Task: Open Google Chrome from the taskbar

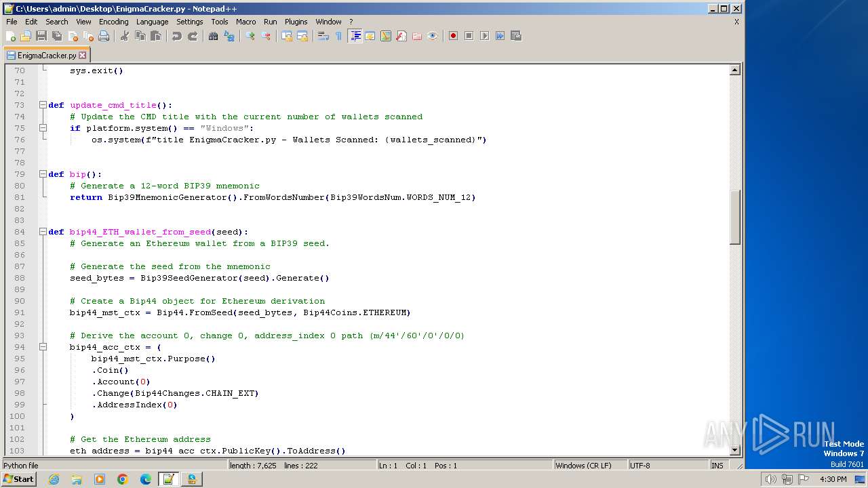Action: coord(123,479)
